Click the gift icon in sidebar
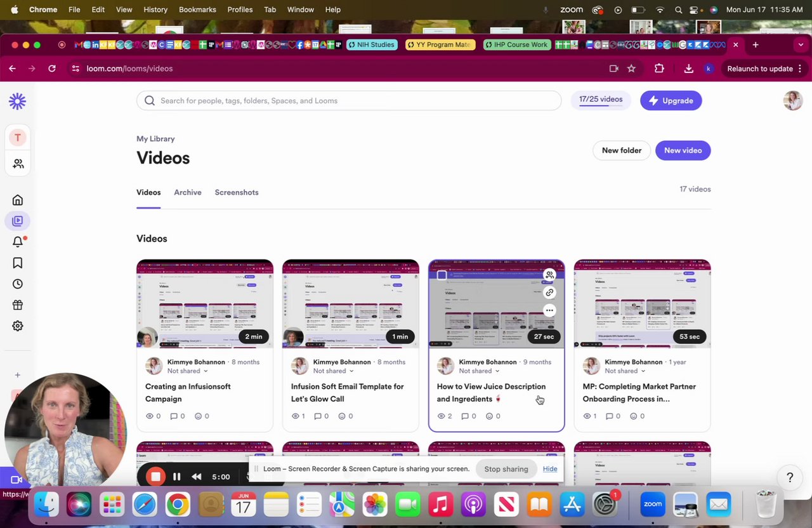The image size is (812, 528). [18, 305]
